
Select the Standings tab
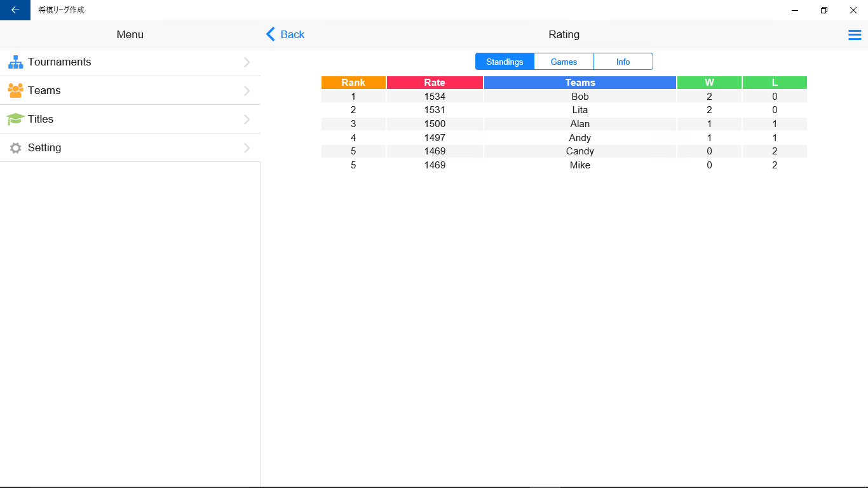(x=505, y=62)
